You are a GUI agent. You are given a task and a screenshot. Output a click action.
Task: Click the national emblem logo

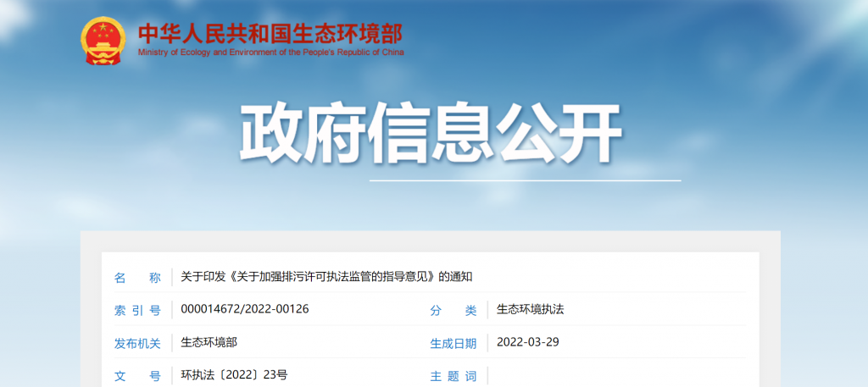tap(103, 41)
